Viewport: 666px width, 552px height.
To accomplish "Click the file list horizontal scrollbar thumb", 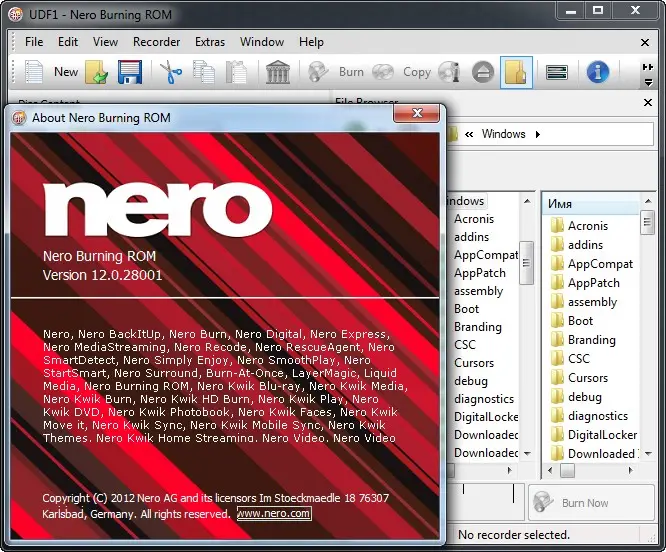I will coord(567,470).
